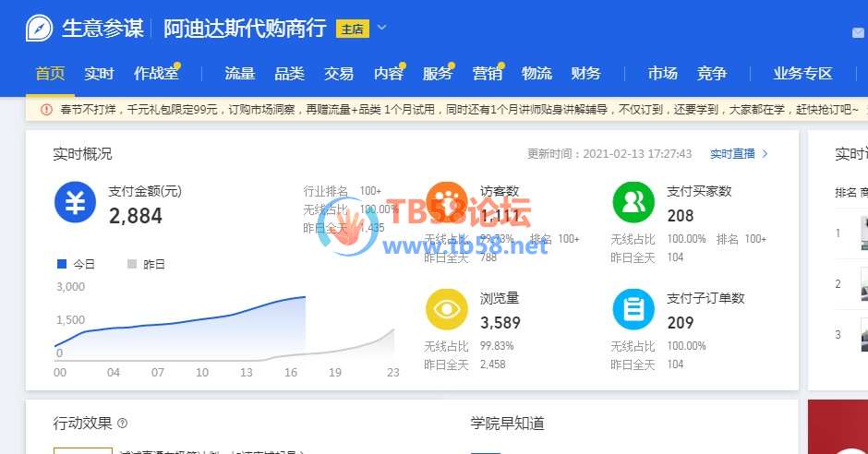
Task: Click the help icon beside 行动效果
Action: [x=123, y=424]
